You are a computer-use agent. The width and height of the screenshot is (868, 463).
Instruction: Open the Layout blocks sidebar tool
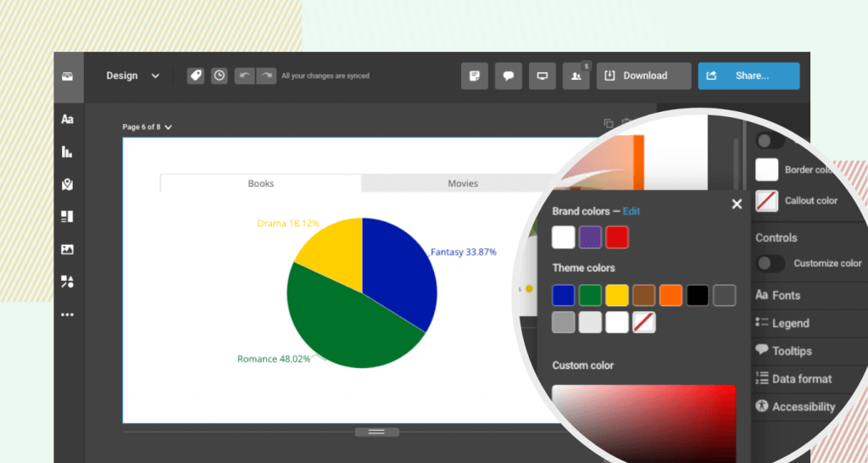coord(68,216)
